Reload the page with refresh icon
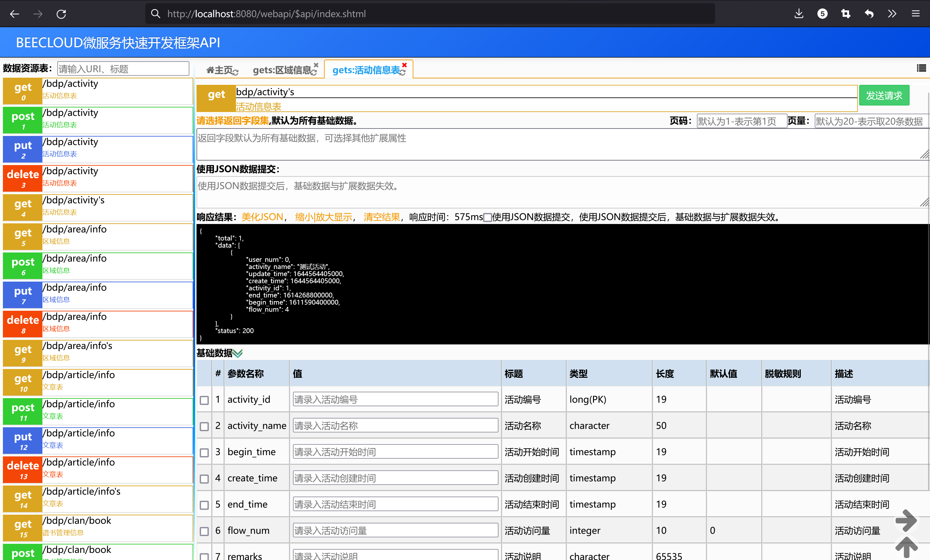Viewport: 930px width, 560px height. coord(61,14)
